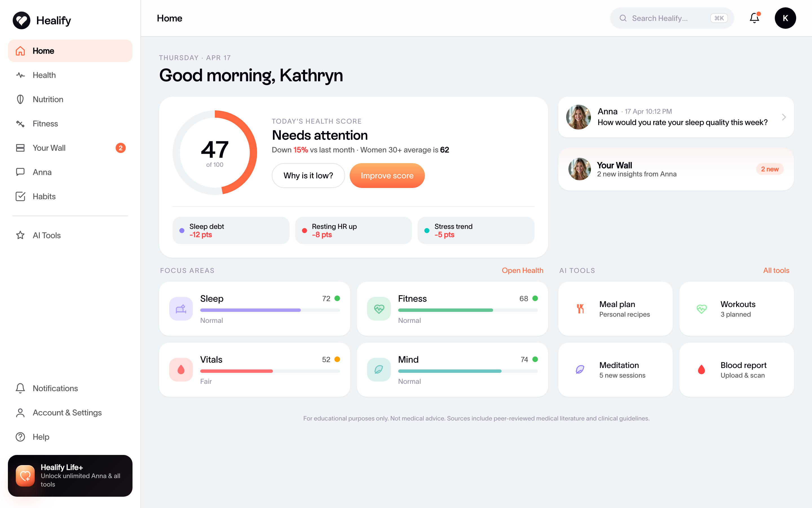This screenshot has width=812, height=508.
Task: Click the Mind leaf icon tile
Action: click(379, 370)
